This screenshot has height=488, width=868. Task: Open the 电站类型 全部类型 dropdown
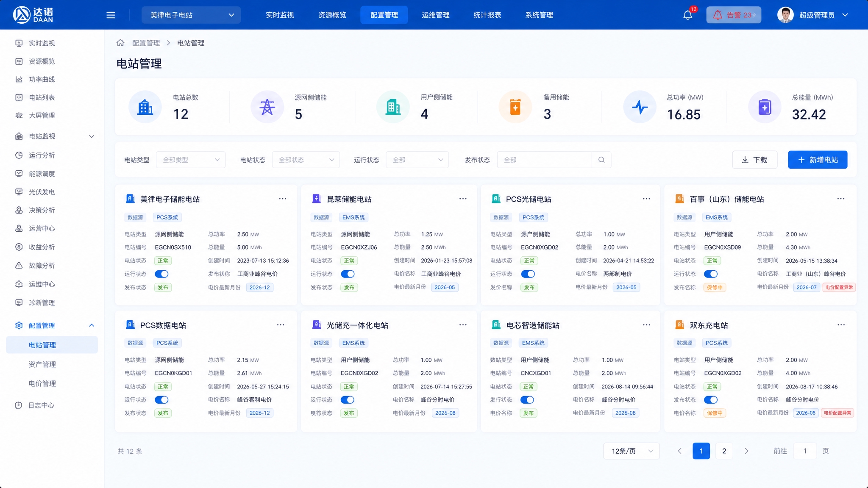[191, 160]
